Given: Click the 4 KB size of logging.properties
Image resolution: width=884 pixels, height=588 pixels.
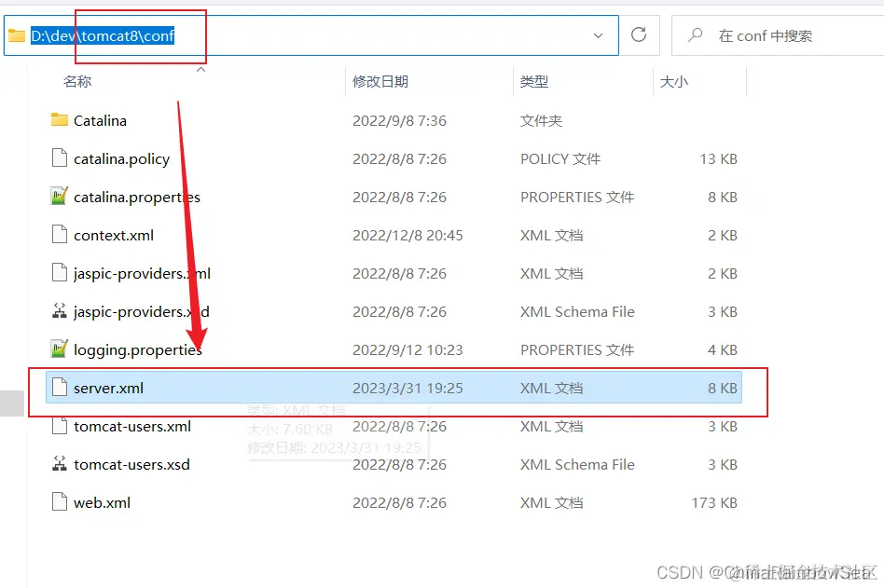Looking at the screenshot, I should pos(722,350).
